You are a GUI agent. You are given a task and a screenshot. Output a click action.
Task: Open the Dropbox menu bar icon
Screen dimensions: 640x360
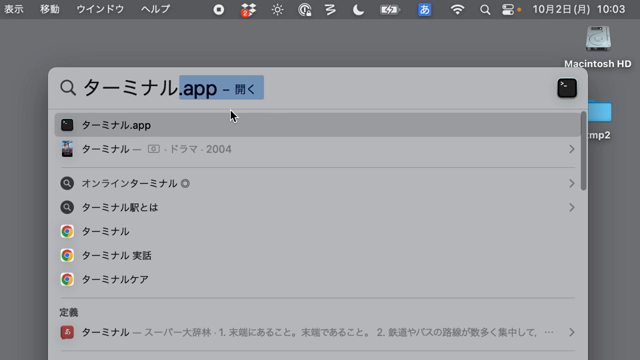coord(248,10)
